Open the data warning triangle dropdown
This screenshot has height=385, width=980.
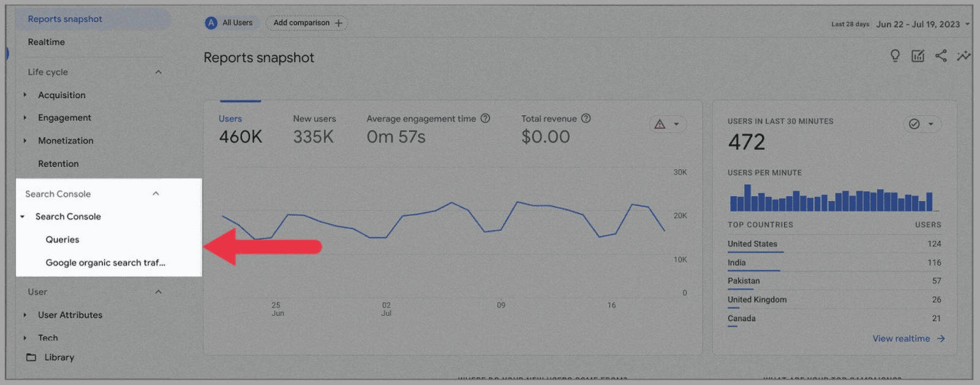[x=667, y=124]
